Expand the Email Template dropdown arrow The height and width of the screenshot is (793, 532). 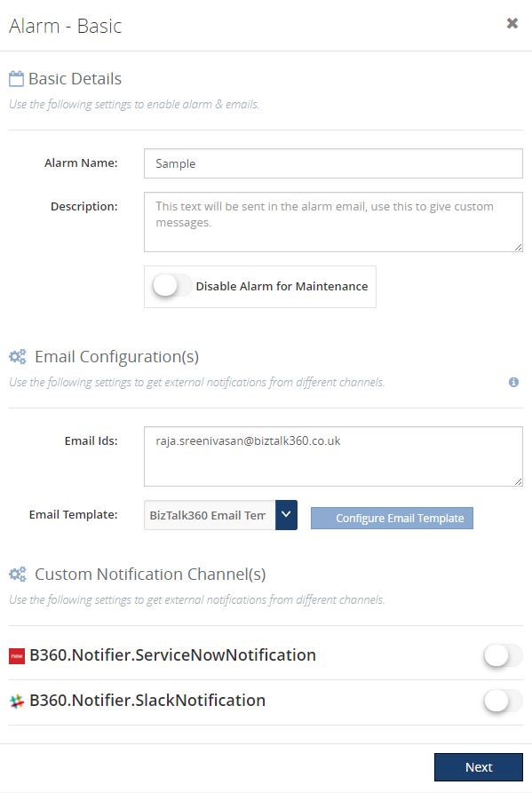[286, 515]
